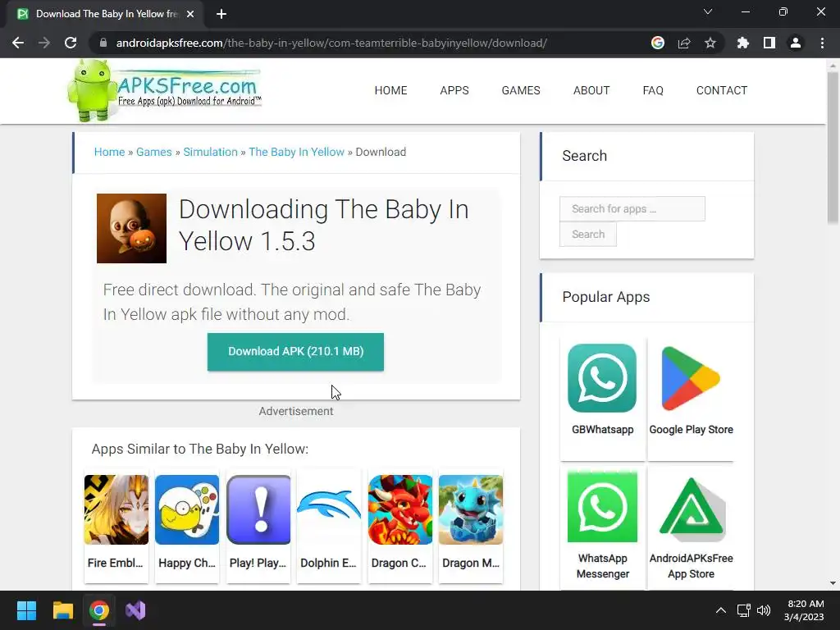Screen dimensions: 840x630
Task: Click the padlock site info icon
Action: coord(103,43)
